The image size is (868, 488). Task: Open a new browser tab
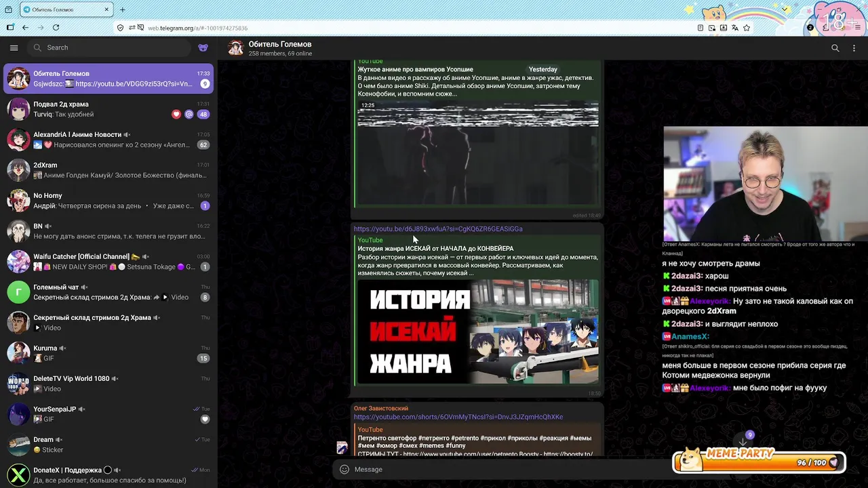[x=122, y=9]
